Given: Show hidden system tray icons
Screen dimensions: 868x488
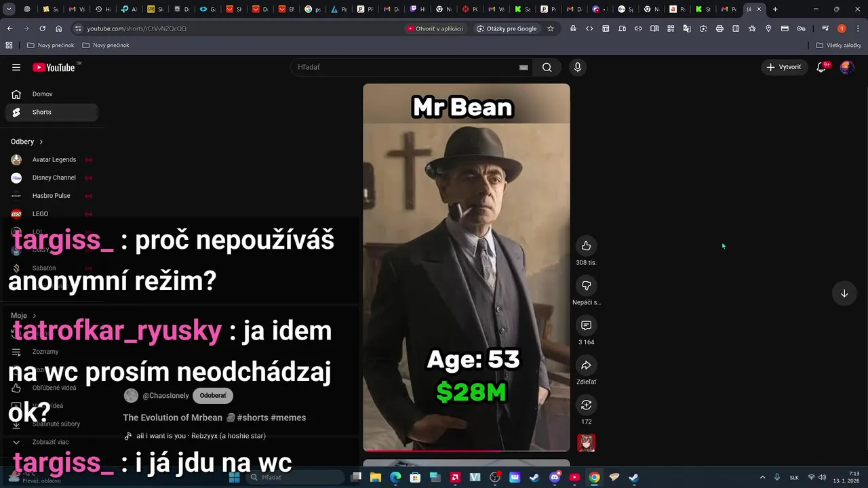Looking at the screenshot, I should click(x=762, y=477).
